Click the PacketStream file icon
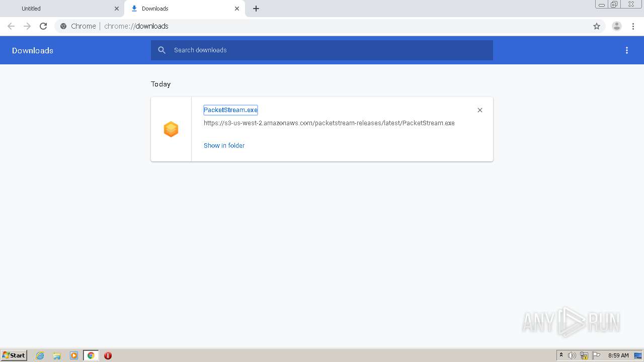The height and width of the screenshot is (362, 644). pyautogui.click(x=171, y=129)
